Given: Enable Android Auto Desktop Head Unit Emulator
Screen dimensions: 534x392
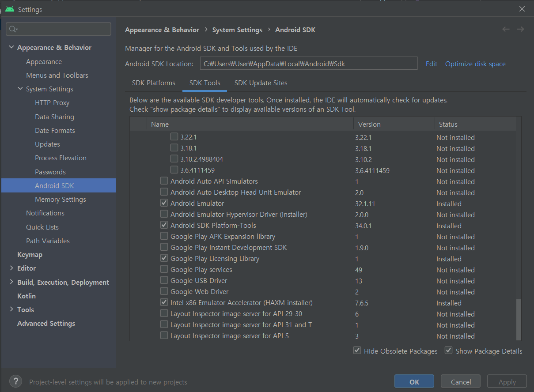Looking at the screenshot, I should coord(164,192).
